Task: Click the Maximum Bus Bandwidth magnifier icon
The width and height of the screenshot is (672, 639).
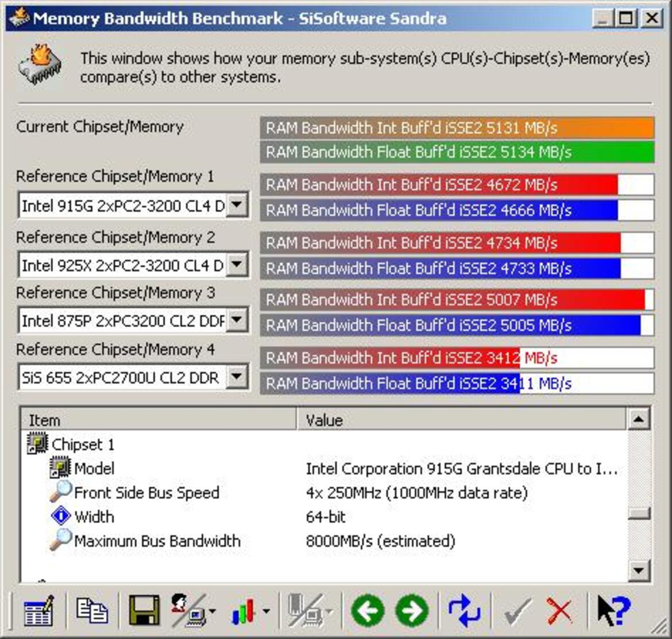Action: pos(60,540)
